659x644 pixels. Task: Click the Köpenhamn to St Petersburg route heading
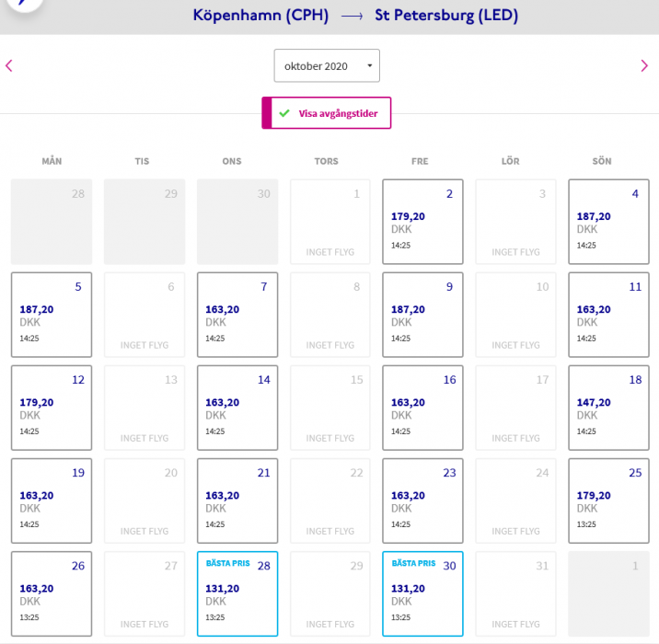coord(355,15)
